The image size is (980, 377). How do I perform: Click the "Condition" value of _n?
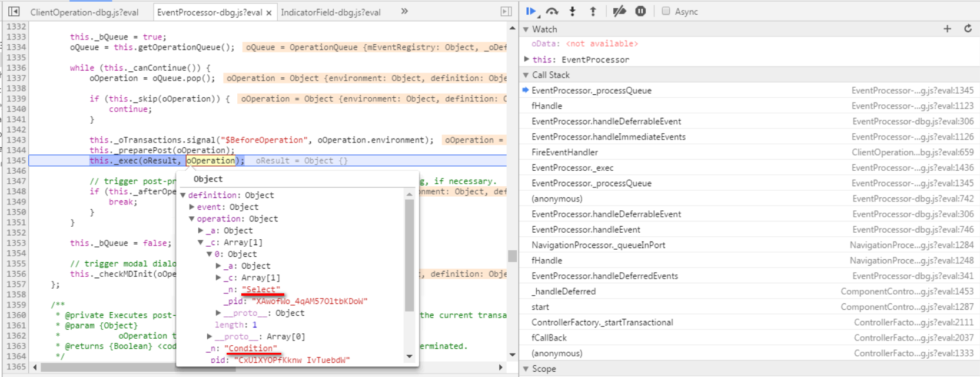pos(250,348)
